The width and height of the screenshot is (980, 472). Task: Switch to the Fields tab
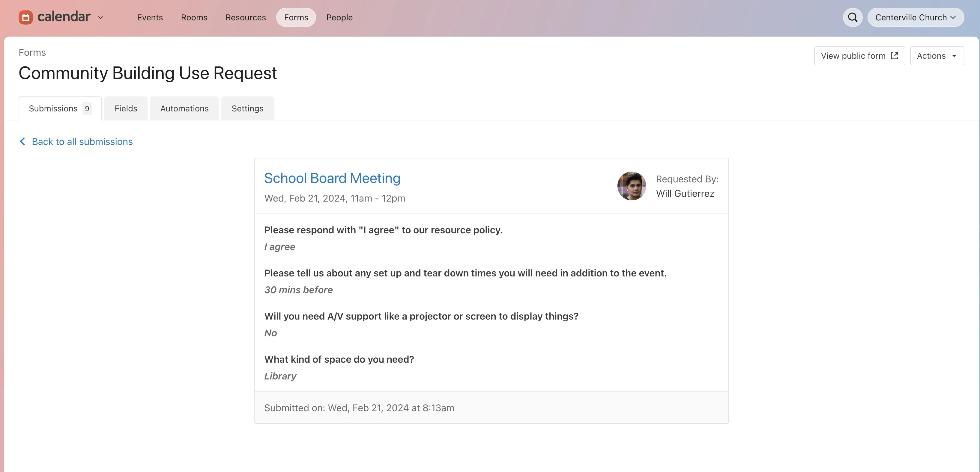[126, 108]
